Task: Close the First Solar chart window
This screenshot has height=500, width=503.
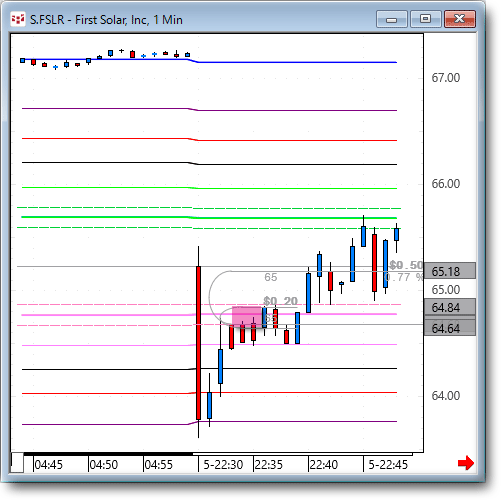Action: [460, 19]
